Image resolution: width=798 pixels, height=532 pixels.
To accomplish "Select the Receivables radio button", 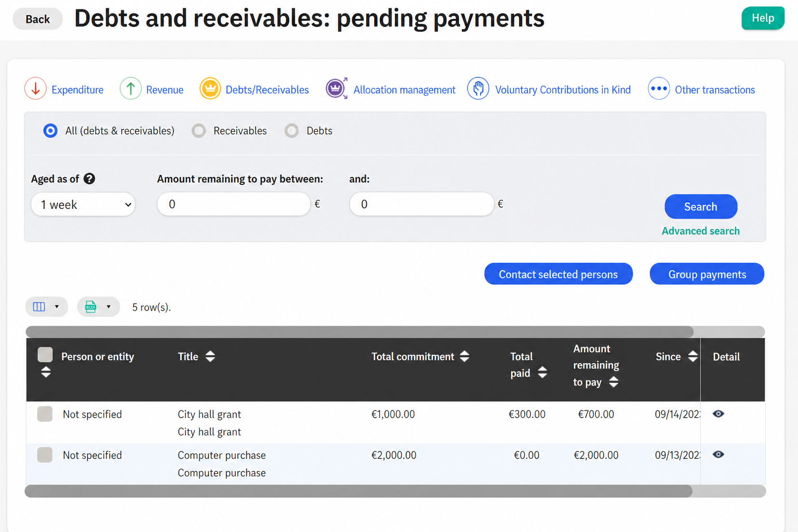I will pos(198,130).
